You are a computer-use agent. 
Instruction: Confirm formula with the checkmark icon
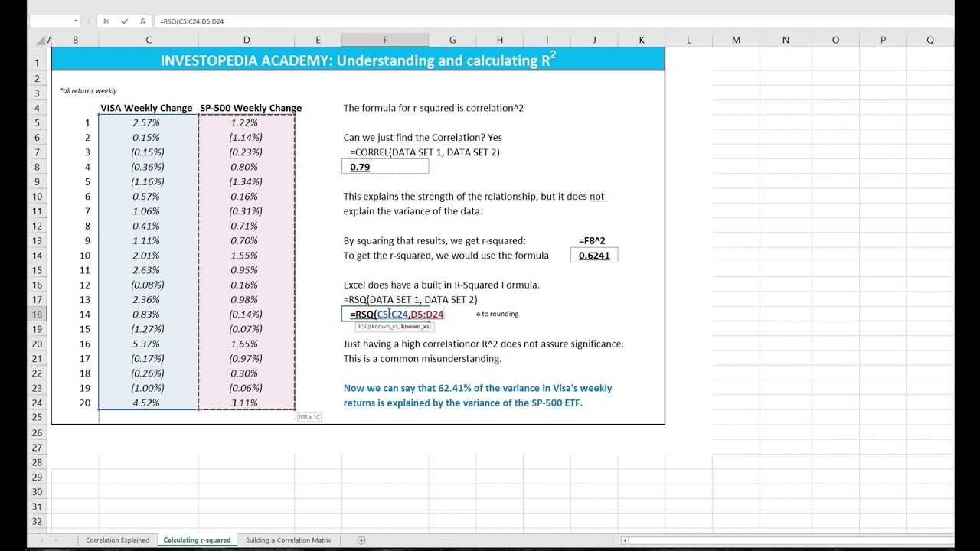tap(124, 21)
